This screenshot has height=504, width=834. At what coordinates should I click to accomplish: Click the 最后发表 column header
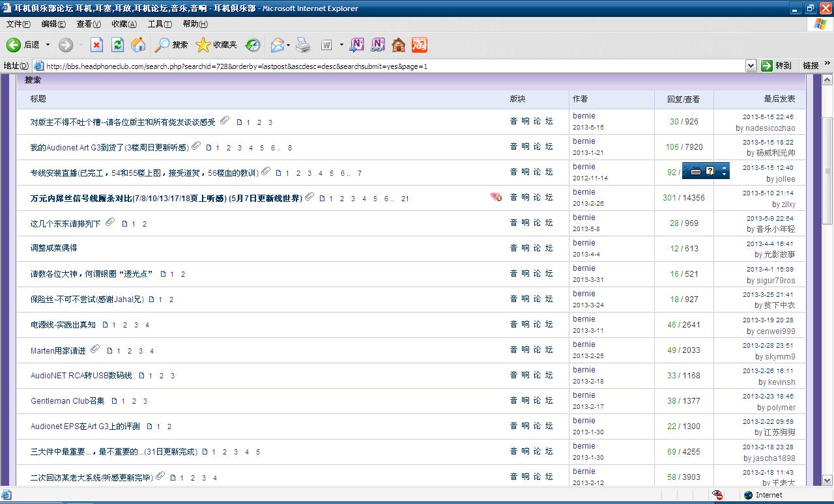780,99
